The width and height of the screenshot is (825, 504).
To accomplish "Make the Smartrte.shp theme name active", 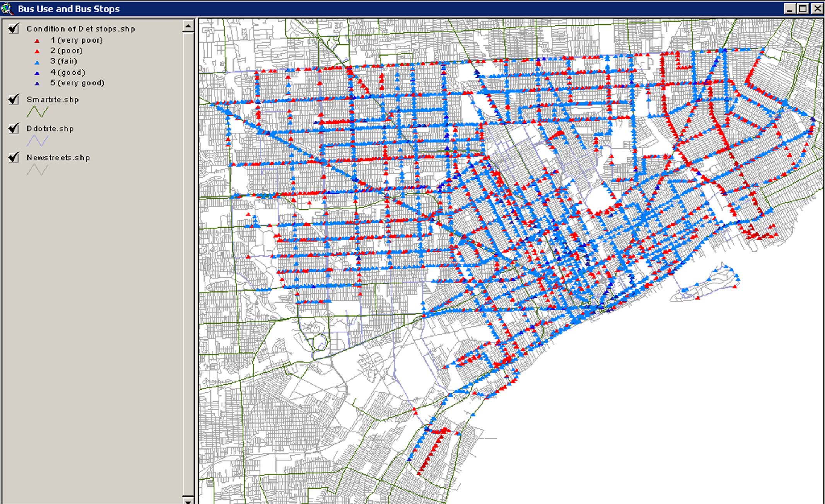I will [53, 100].
